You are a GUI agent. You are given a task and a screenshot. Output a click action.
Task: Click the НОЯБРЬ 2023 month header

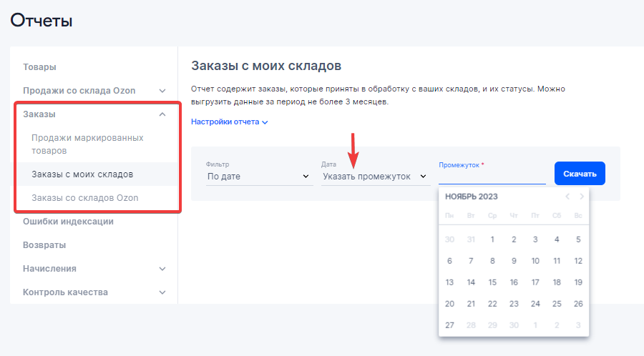click(x=472, y=197)
